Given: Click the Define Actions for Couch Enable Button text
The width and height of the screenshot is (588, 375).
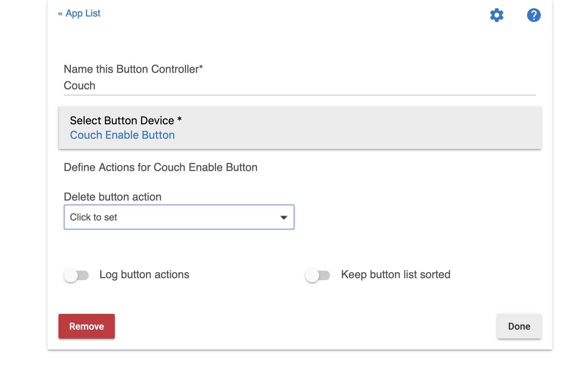Looking at the screenshot, I should (x=161, y=167).
